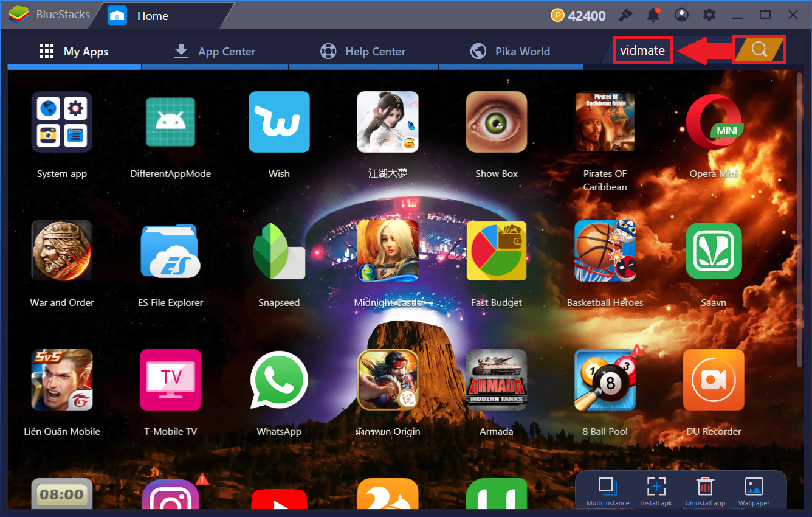Launch the 江湖大夢 game
This screenshot has height=517, width=812.
[388, 122]
